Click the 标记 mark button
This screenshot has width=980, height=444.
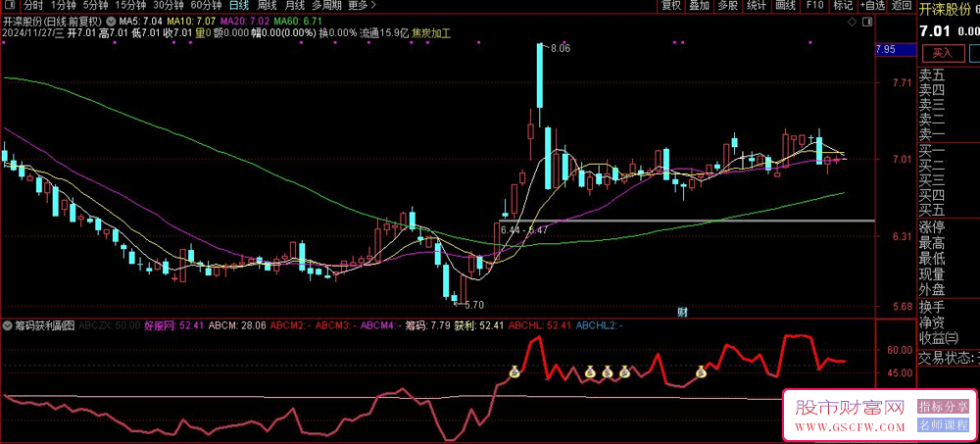point(843,6)
